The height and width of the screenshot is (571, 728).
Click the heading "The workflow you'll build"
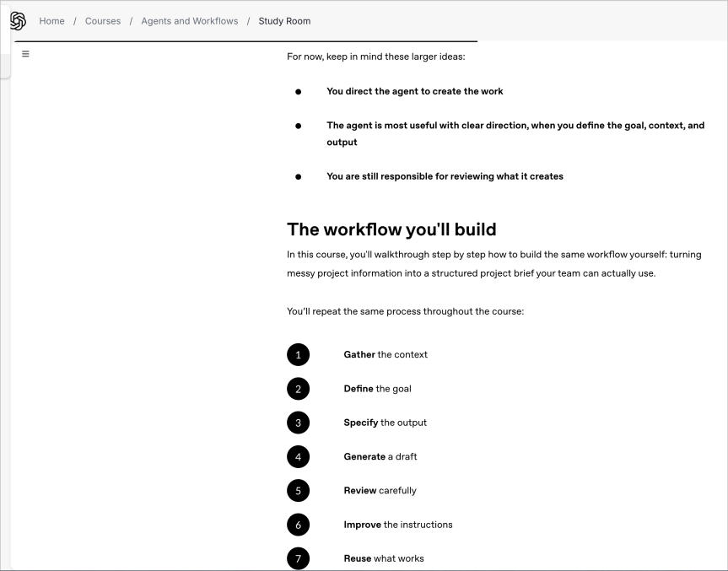391,229
